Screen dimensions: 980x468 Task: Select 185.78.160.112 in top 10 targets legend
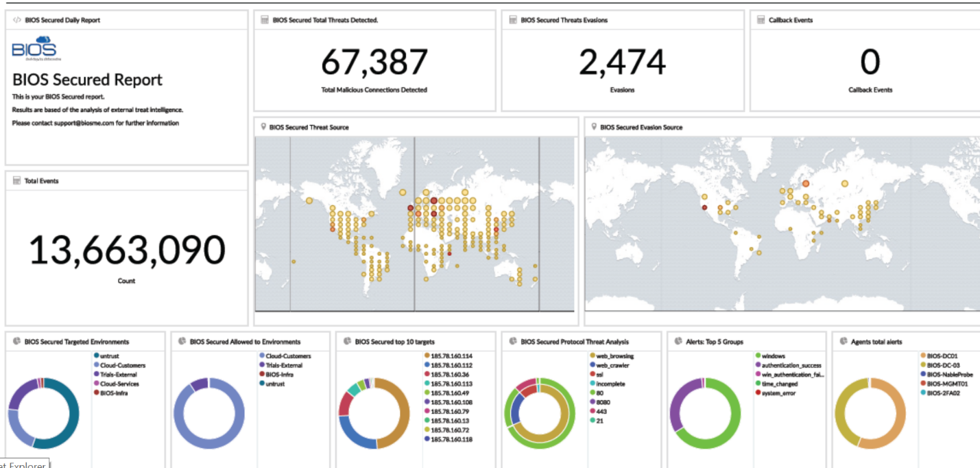coord(449,366)
